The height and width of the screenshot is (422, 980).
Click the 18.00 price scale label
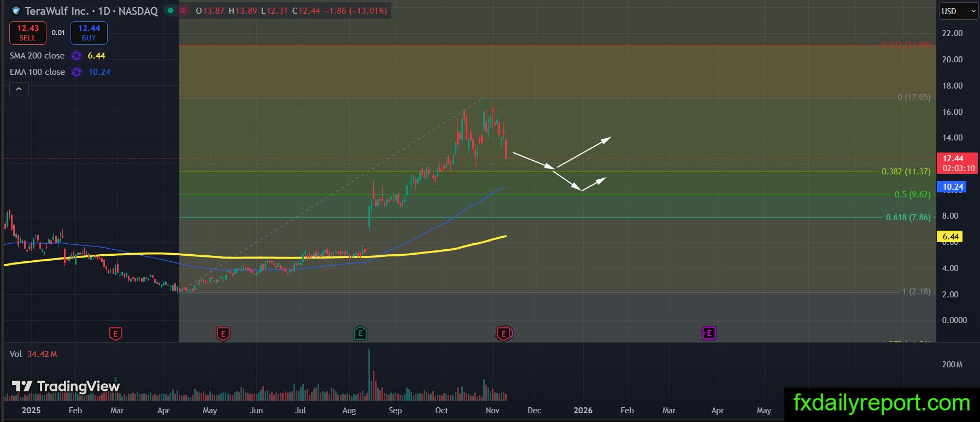click(952, 86)
